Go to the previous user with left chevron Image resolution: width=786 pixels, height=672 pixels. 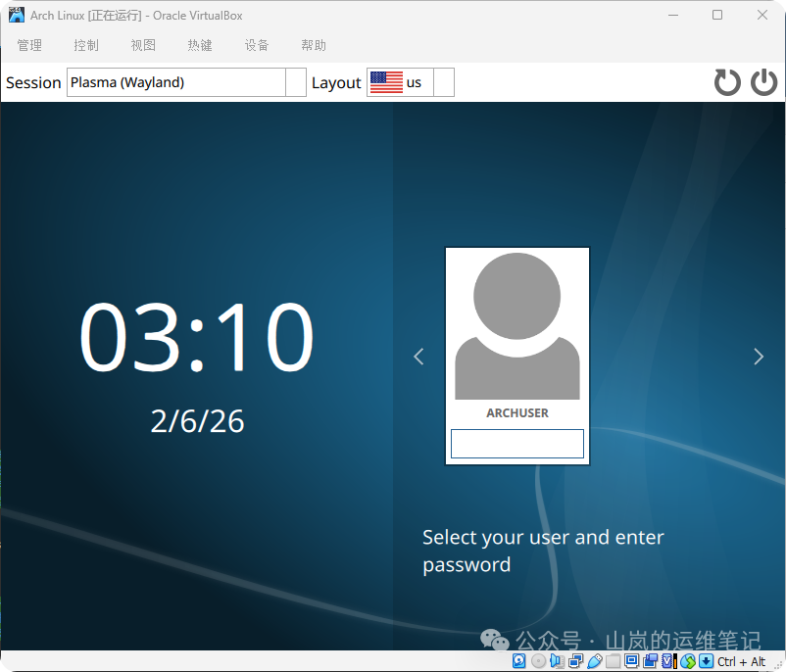tap(418, 357)
